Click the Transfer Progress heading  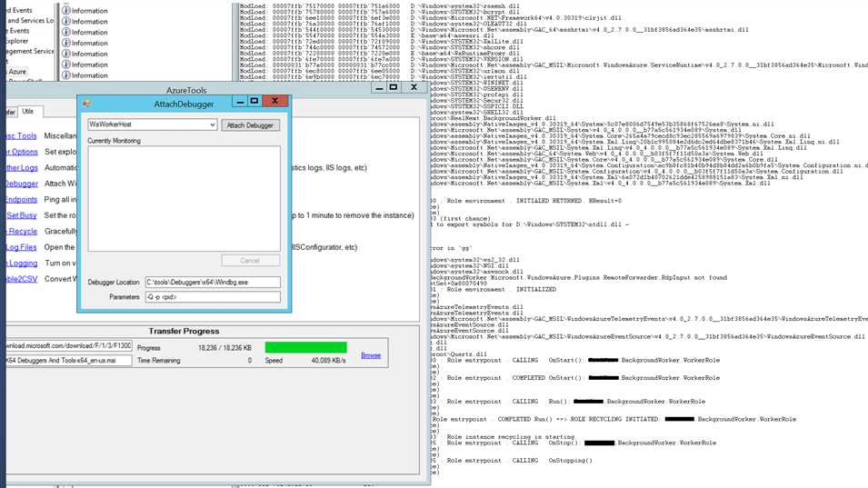(x=184, y=332)
